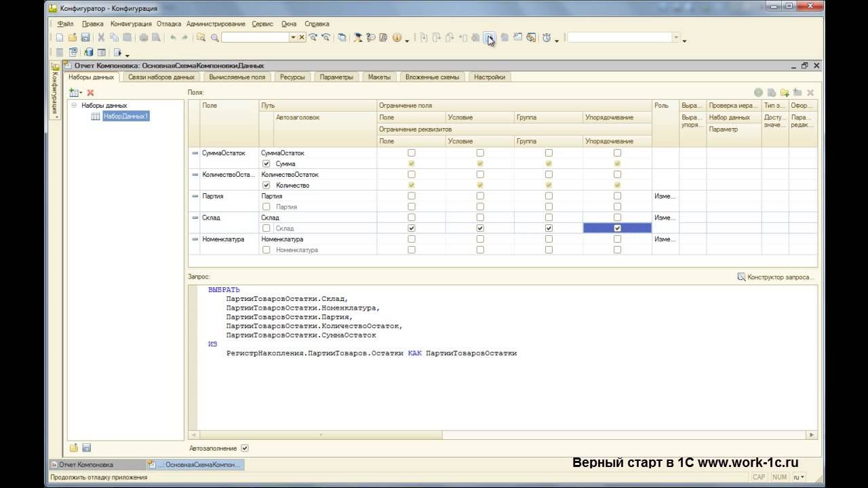Click the info Help icon in the toolbar
Screen dimensions: 868x488
tap(397, 38)
